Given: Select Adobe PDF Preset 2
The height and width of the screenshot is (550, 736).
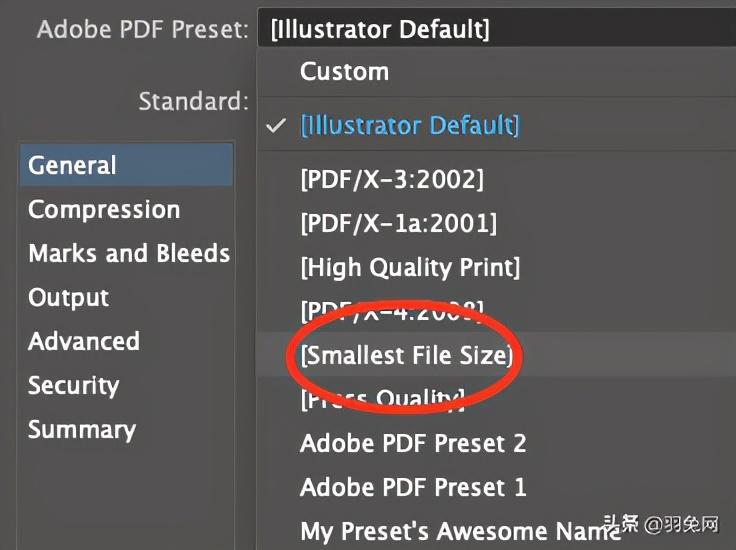Looking at the screenshot, I should 412,443.
